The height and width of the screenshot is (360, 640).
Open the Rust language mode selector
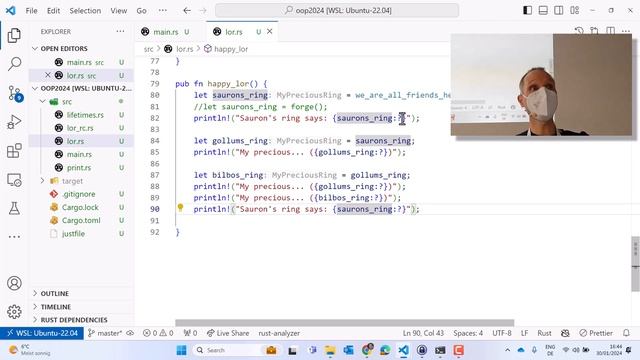tap(544, 333)
